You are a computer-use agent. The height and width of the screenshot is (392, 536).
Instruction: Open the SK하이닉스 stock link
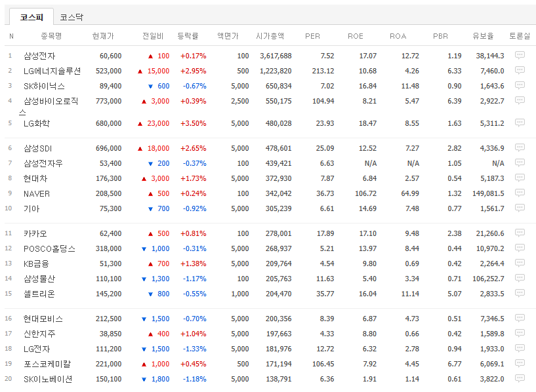coord(44,86)
